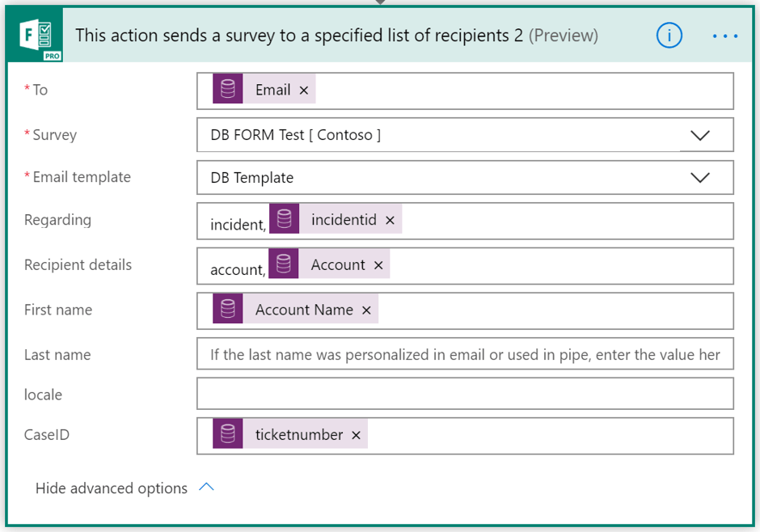The height and width of the screenshot is (532, 760).
Task: Click the 'DB Template' value
Action: [252, 178]
